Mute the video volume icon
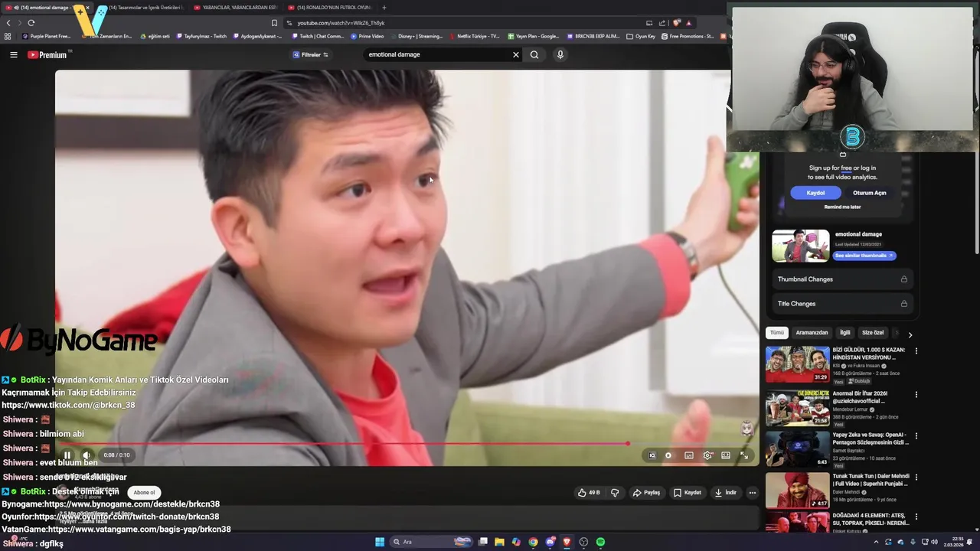Screen dimensions: 980x551 (87, 455)
